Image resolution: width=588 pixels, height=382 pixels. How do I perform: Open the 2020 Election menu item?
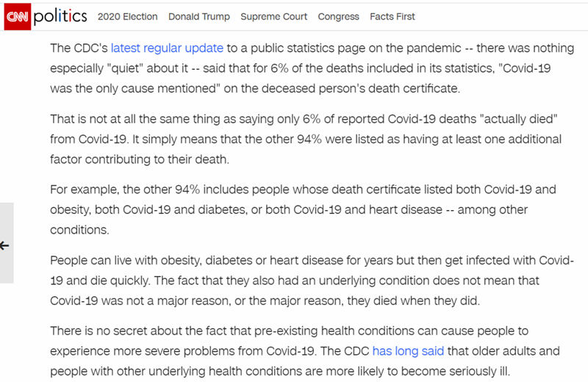click(129, 16)
